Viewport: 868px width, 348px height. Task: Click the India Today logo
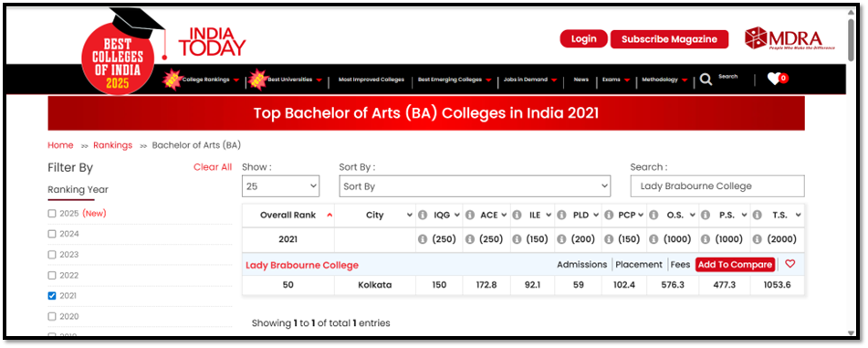(212, 42)
